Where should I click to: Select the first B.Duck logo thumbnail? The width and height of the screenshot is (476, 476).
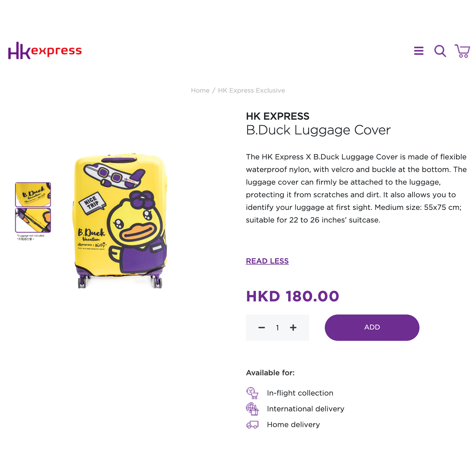coord(33,195)
